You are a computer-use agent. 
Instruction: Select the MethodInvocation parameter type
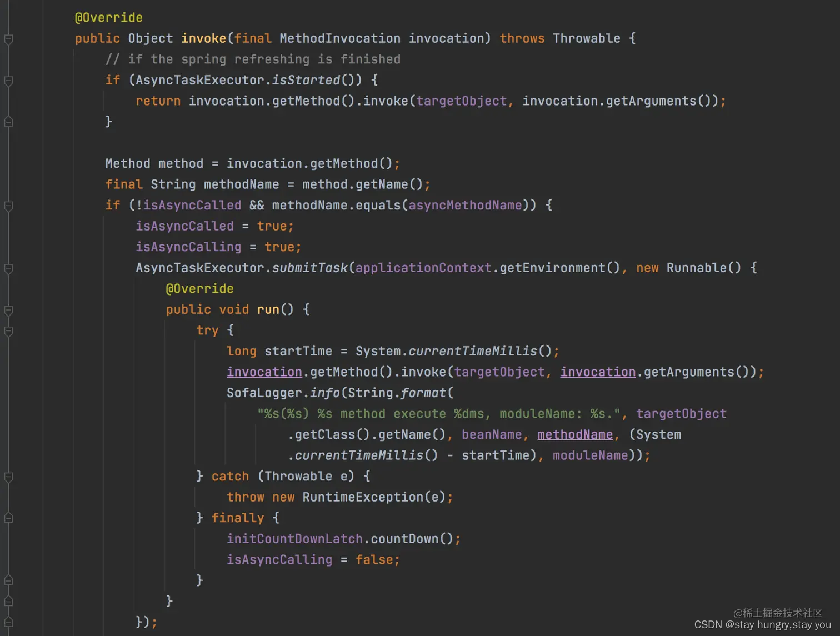[340, 38]
